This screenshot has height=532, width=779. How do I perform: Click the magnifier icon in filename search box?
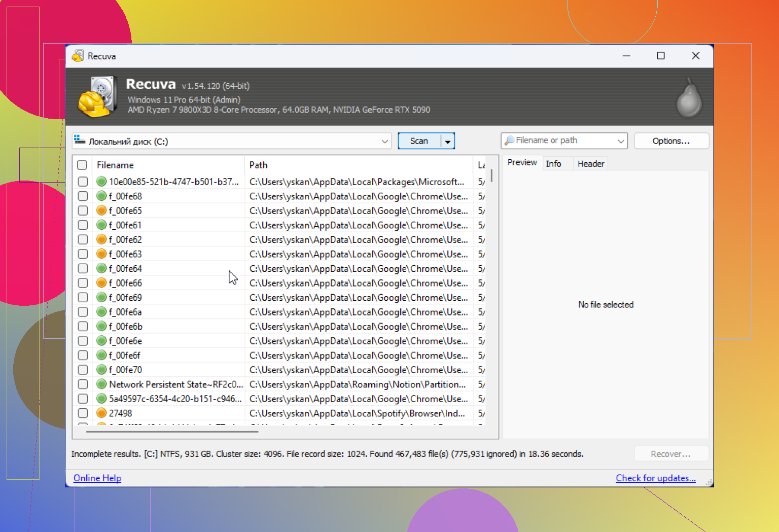(509, 140)
